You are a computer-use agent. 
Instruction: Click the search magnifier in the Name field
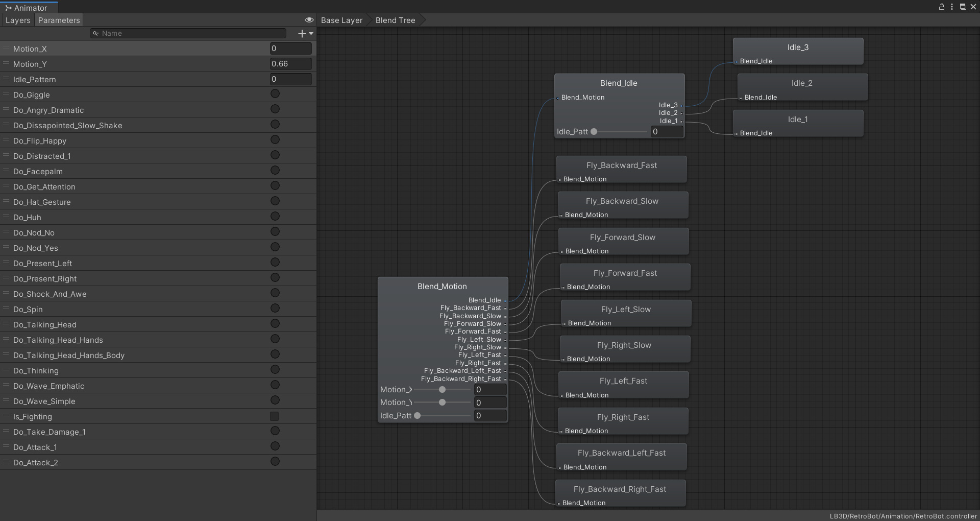[96, 33]
